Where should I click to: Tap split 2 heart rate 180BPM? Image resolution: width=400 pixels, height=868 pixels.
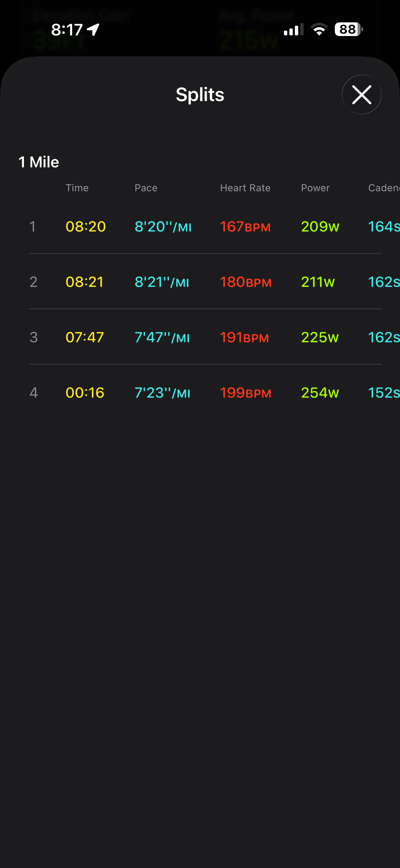245,282
